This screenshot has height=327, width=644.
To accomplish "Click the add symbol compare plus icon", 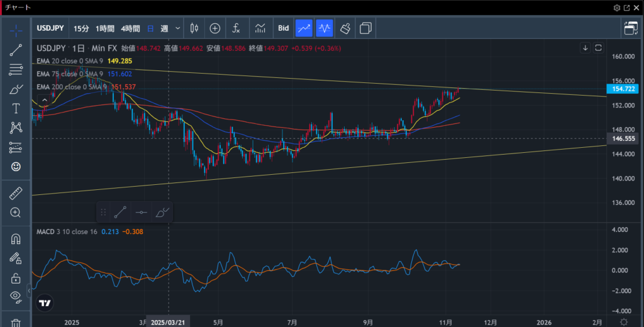I will (x=215, y=28).
